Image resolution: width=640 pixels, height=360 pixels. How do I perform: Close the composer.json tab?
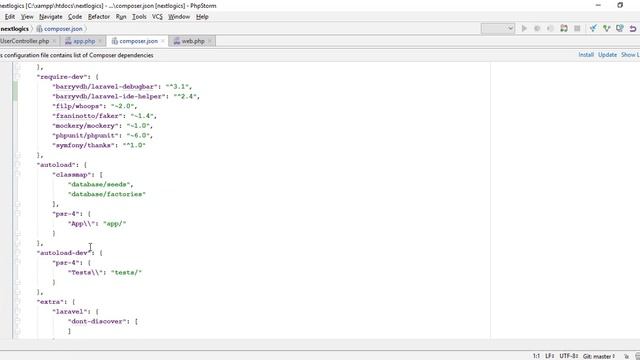click(x=162, y=41)
